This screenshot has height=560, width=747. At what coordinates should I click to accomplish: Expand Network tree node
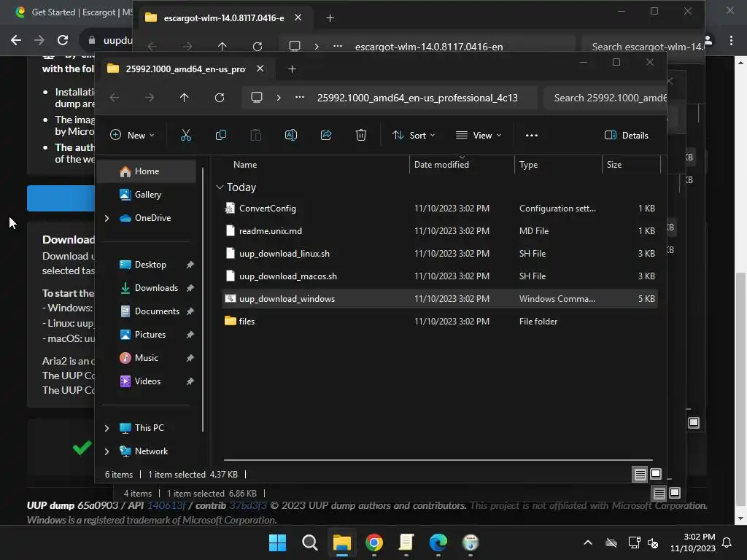tap(107, 451)
